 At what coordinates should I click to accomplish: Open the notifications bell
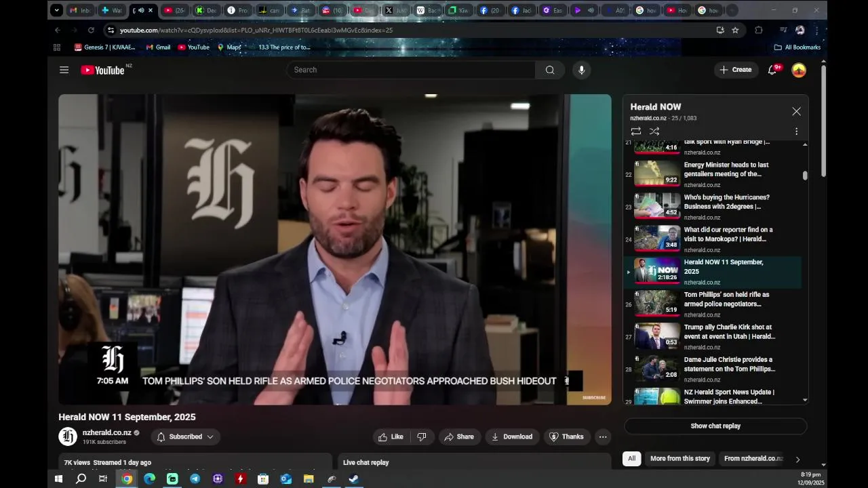(x=772, y=70)
